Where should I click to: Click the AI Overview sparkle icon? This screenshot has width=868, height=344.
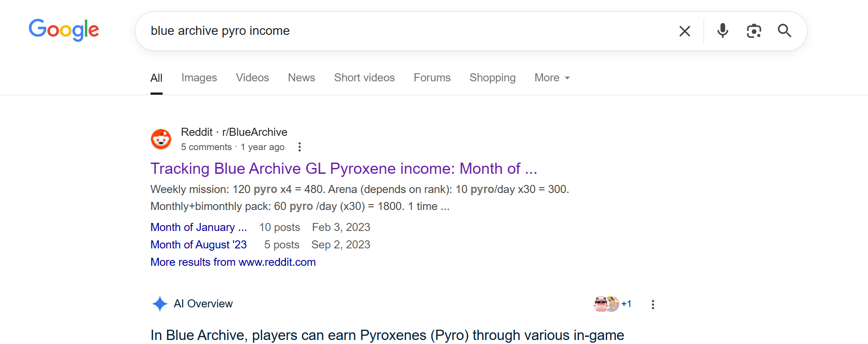(159, 304)
